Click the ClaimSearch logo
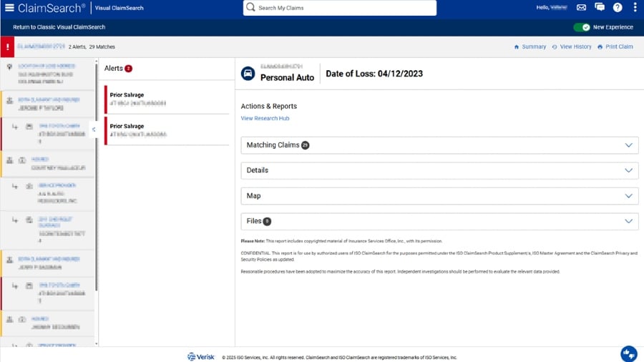This screenshot has height=362, width=644. point(52,8)
